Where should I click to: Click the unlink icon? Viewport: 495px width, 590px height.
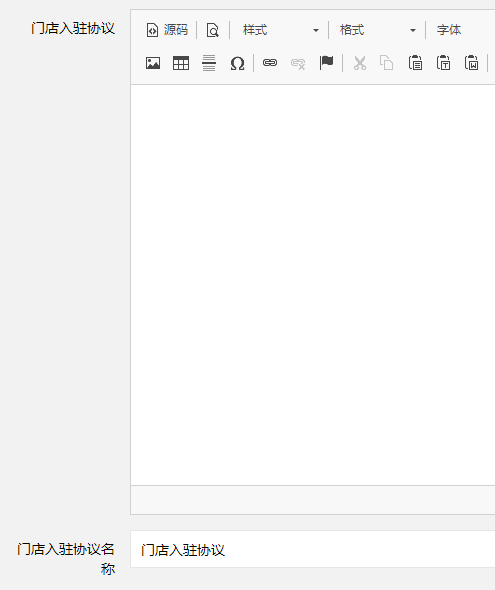(x=298, y=63)
